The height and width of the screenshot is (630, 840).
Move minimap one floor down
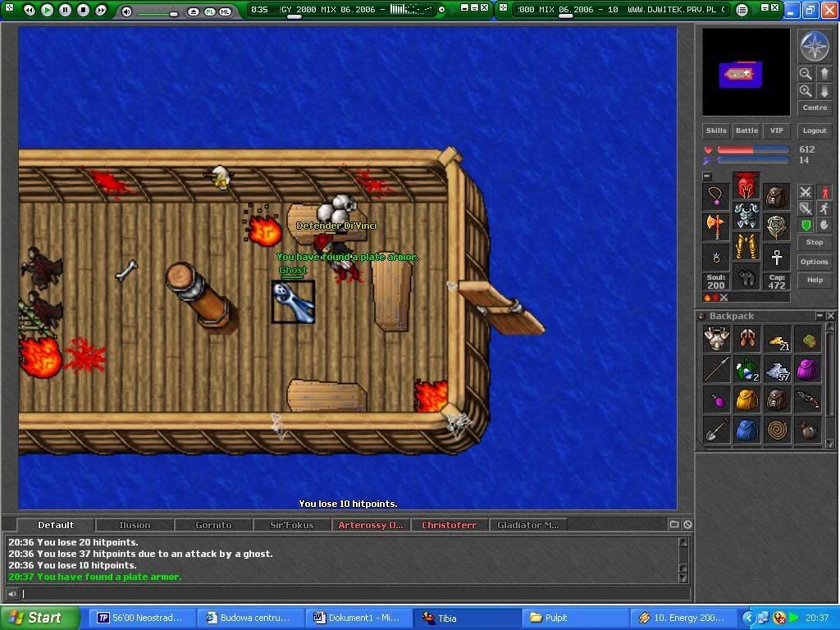pos(824,91)
